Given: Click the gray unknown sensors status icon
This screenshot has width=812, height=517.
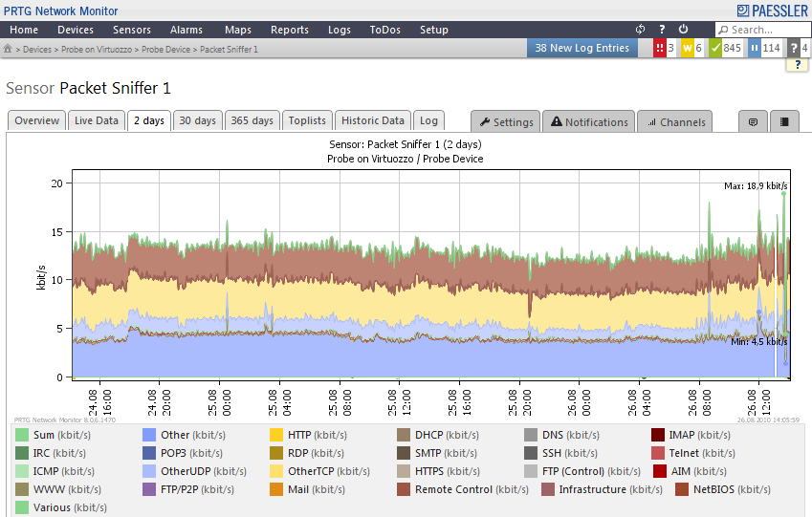Looking at the screenshot, I should [x=794, y=48].
